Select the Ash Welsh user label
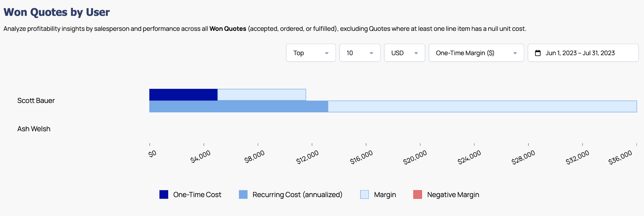This screenshot has width=644, height=216. coord(34,129)
